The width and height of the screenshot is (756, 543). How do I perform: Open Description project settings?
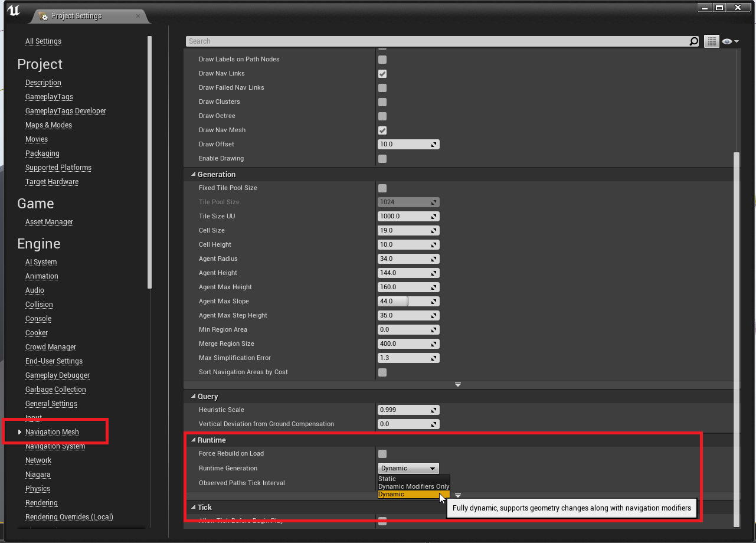click(43, 83)
